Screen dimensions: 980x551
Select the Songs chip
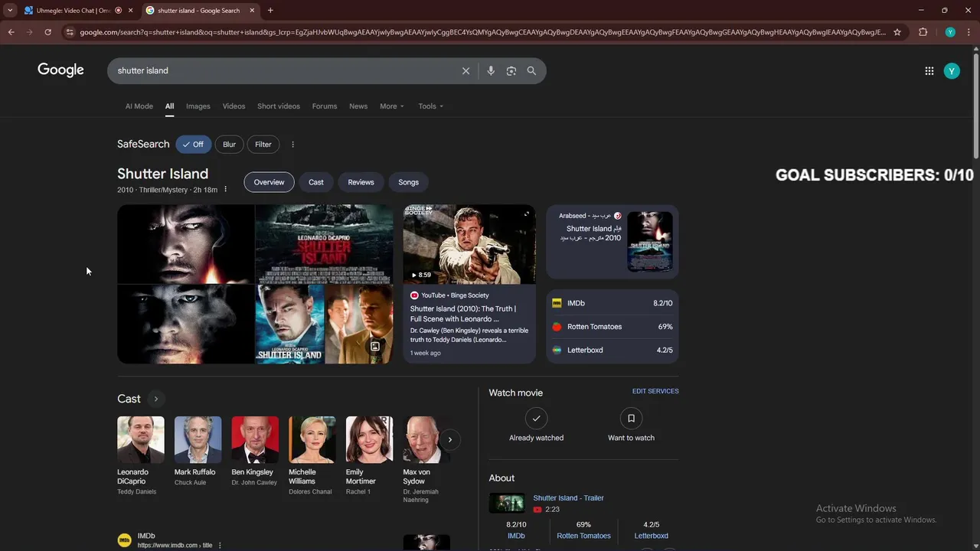[408, 182]
